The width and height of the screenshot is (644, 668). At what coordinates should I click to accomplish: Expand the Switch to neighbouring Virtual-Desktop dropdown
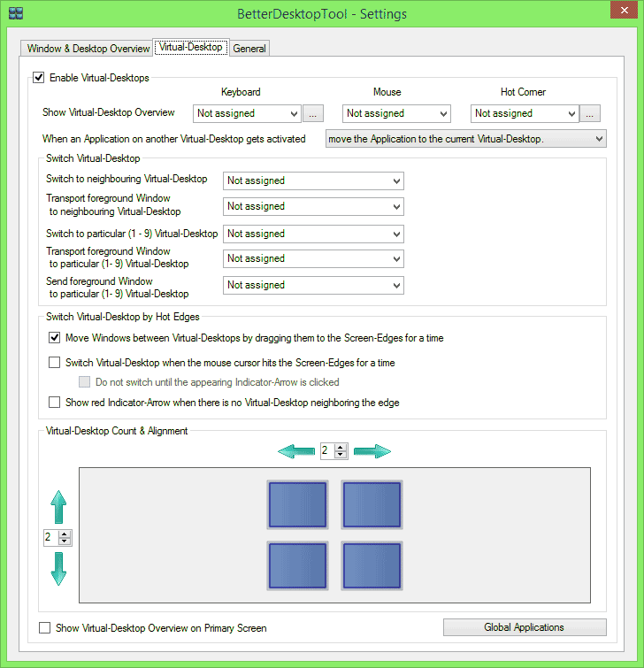(313, 180)
